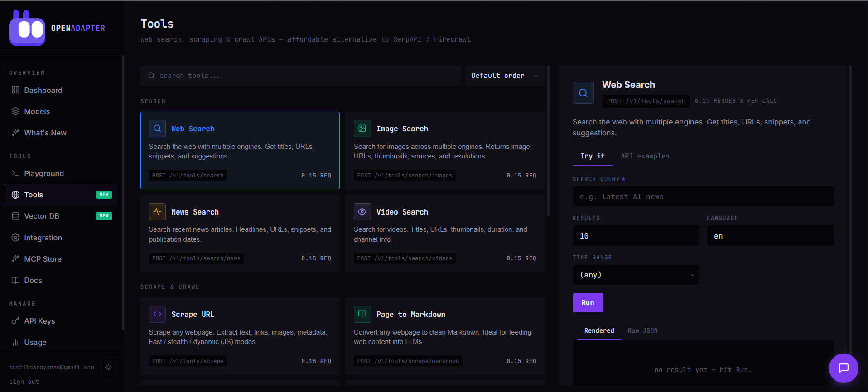868x392 pixels.
Task: Select the Rendered results tab
Action: (599, 331)
